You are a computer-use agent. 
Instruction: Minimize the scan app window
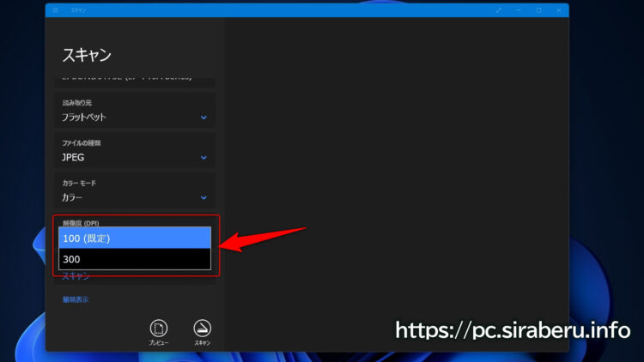(519, 10)
